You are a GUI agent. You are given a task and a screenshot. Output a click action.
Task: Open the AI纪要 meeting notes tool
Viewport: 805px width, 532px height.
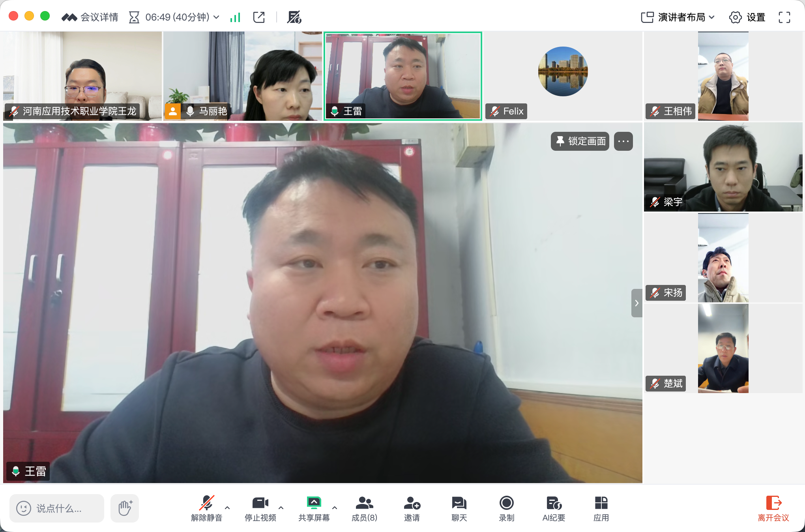(554, 509)
